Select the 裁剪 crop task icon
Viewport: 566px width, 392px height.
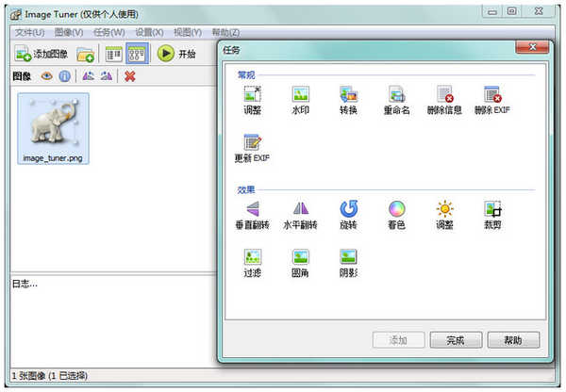click(x=492, y=215)
